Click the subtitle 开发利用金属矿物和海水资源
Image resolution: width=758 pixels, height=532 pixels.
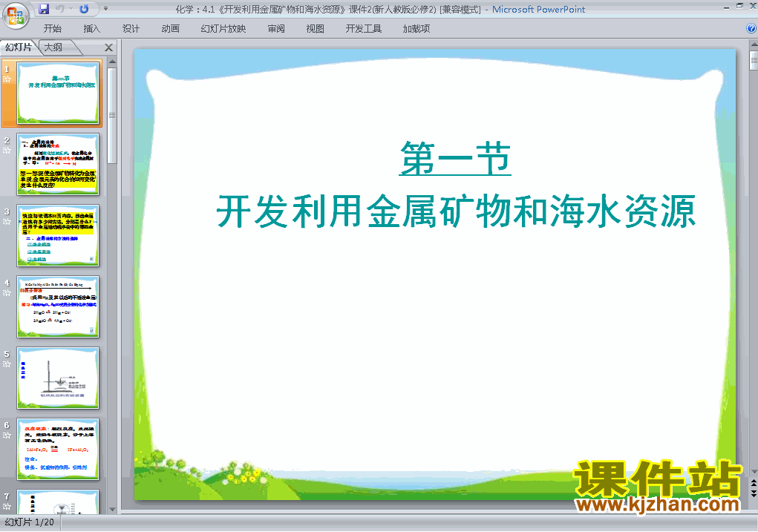coord(456,211)
